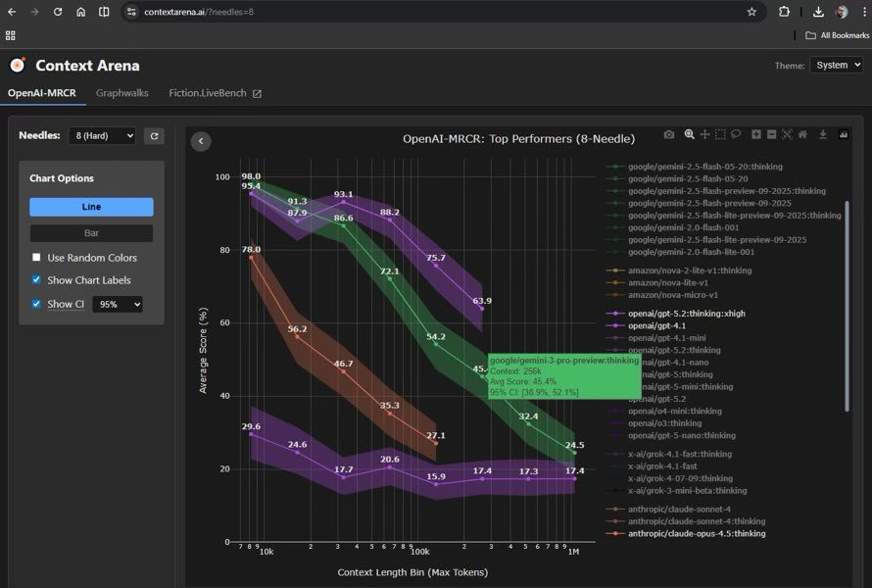Open the browser downloads icon
The height and width of the screenshot is (588, 872).
tap(818, 12)
